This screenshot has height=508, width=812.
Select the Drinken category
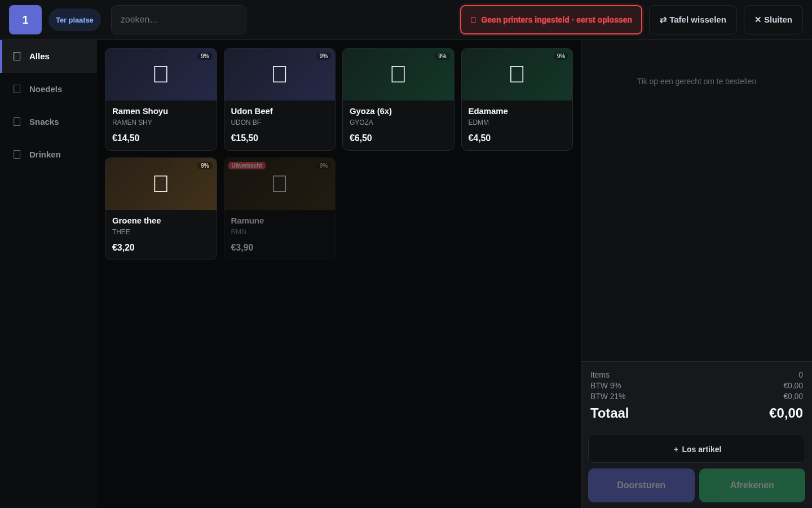point(48,155)
